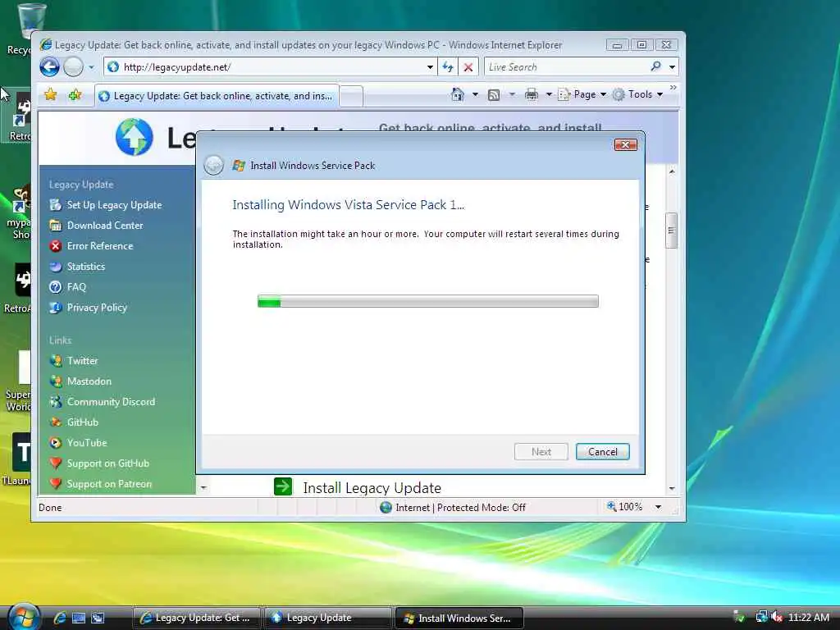Open a new blank browser tab
This screenshot has width=840, height=630.
[351, 97]
